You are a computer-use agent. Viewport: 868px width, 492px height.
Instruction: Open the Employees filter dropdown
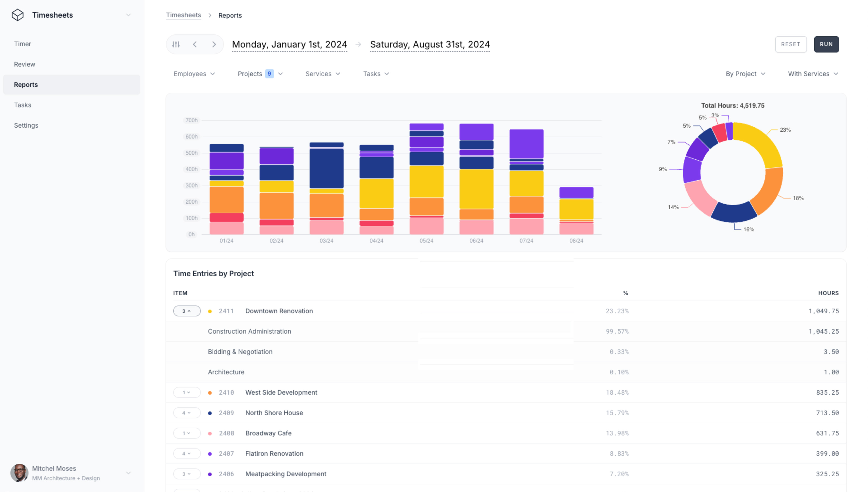click(194, 74)
